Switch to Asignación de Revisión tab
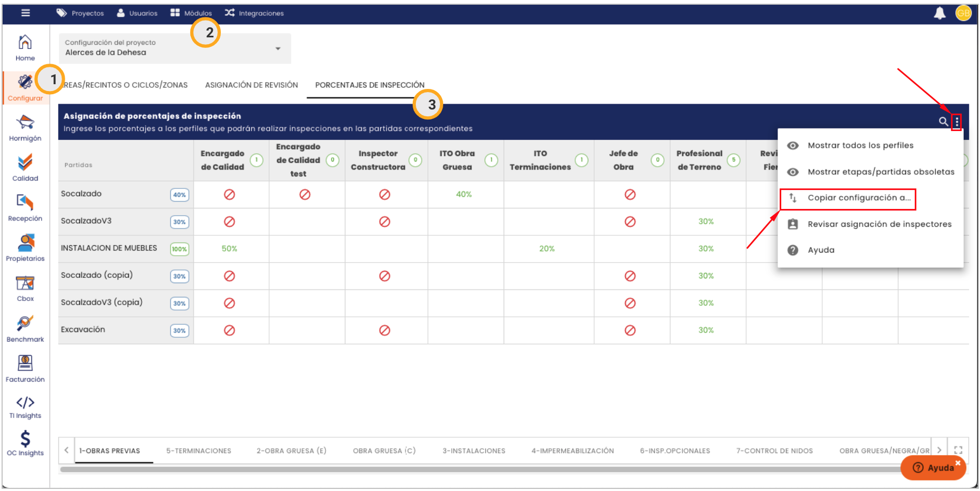Screen dimensions: 980x491 pyautogui.click(x=251, y=85)
